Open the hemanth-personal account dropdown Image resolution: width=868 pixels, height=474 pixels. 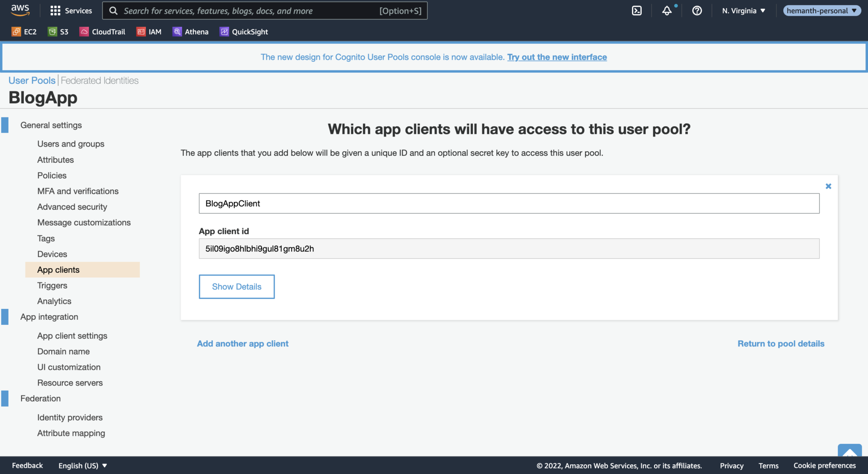(x=822, y=11)
